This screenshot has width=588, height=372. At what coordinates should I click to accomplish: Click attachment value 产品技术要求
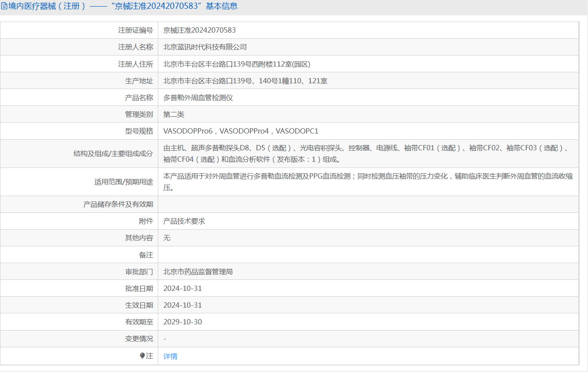click(184, 221)
